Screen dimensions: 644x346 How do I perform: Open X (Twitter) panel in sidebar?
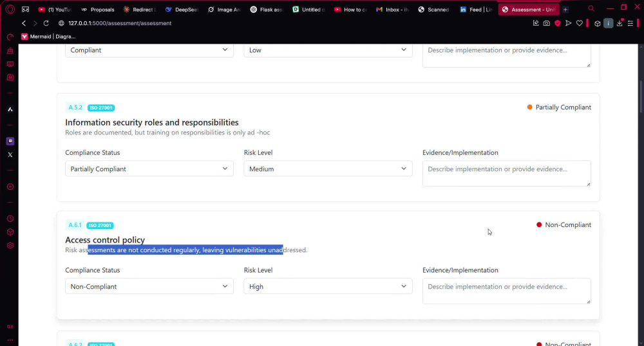point(10,154)
